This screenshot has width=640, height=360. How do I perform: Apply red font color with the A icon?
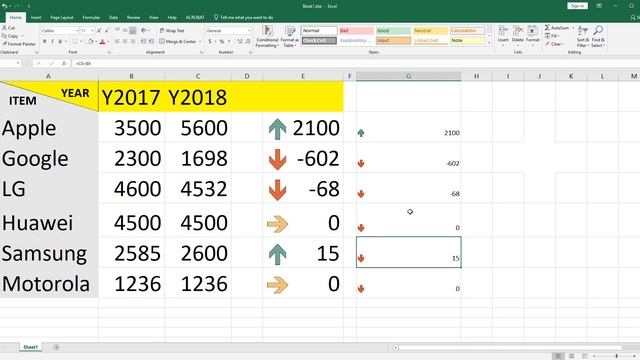tap(102, 42)
